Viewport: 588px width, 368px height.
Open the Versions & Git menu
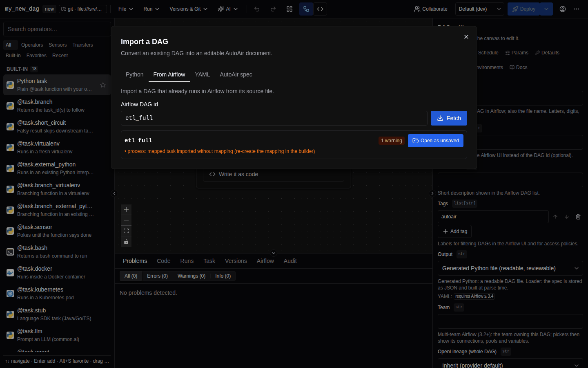coord(188,9)
